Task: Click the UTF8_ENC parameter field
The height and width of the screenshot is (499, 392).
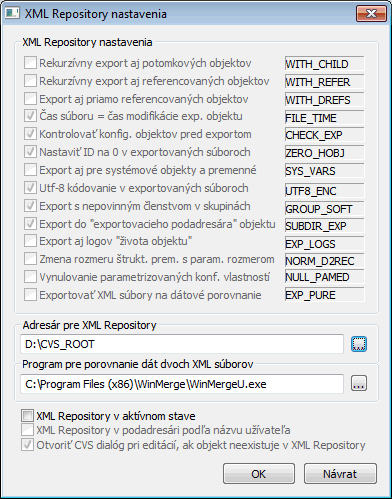Action: [x=325, y=191]
